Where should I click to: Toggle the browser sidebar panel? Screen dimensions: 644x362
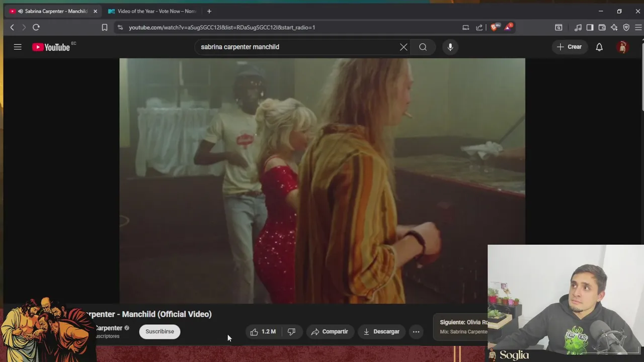pos(590,27)
